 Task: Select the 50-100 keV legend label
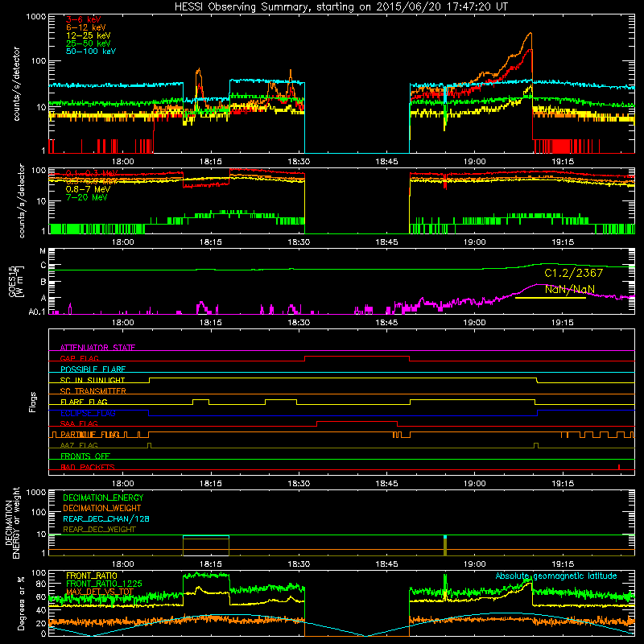90,52
